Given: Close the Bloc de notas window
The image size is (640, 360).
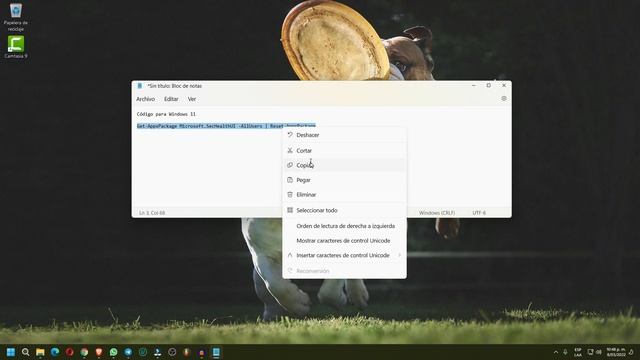Looking at the screenshot, I should (x=504, y=86).
